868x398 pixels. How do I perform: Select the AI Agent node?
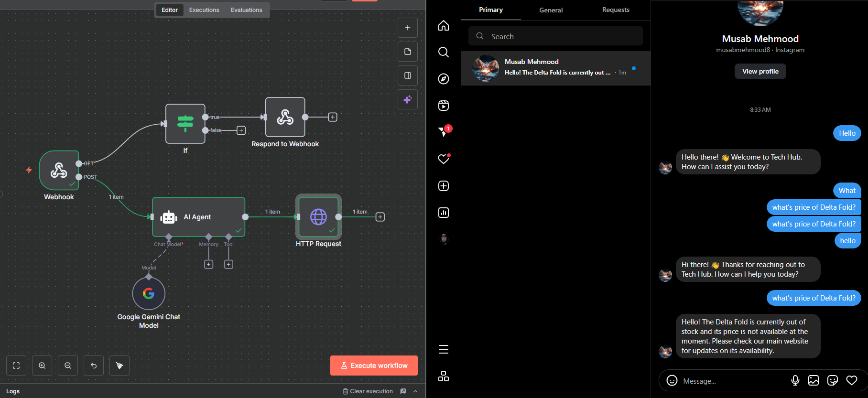pyautogui.click(x=198, y=217)
